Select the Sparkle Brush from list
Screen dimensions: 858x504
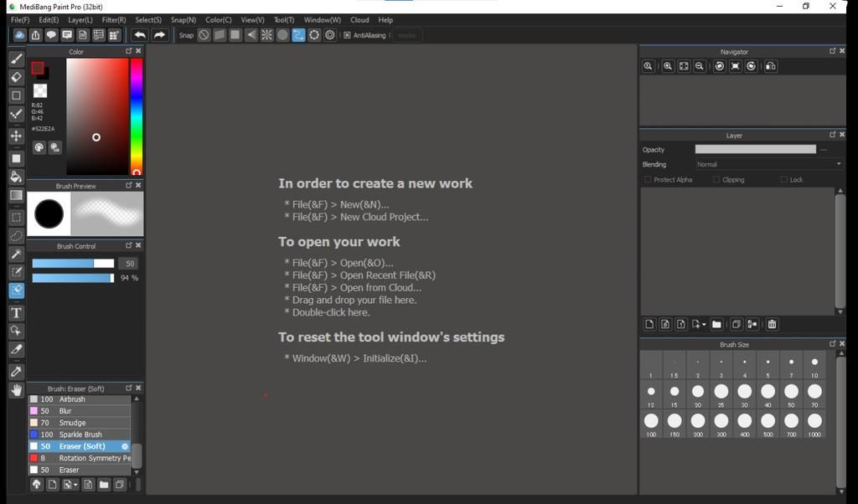80,435
